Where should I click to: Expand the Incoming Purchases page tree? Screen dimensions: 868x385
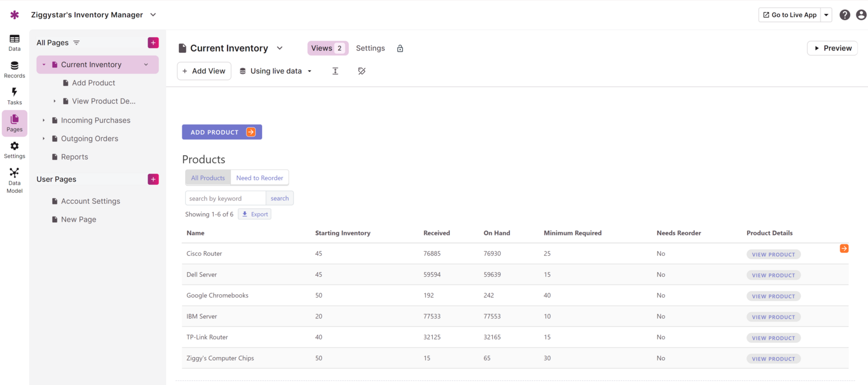click(44, 120)
